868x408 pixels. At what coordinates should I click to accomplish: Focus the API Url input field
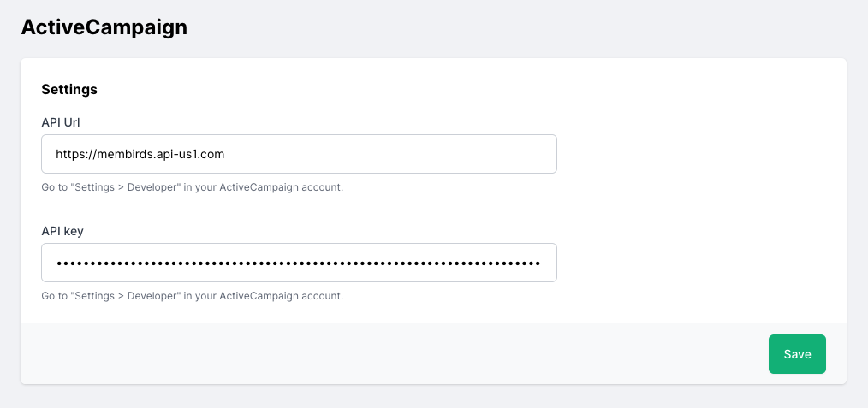pos(299,154)
